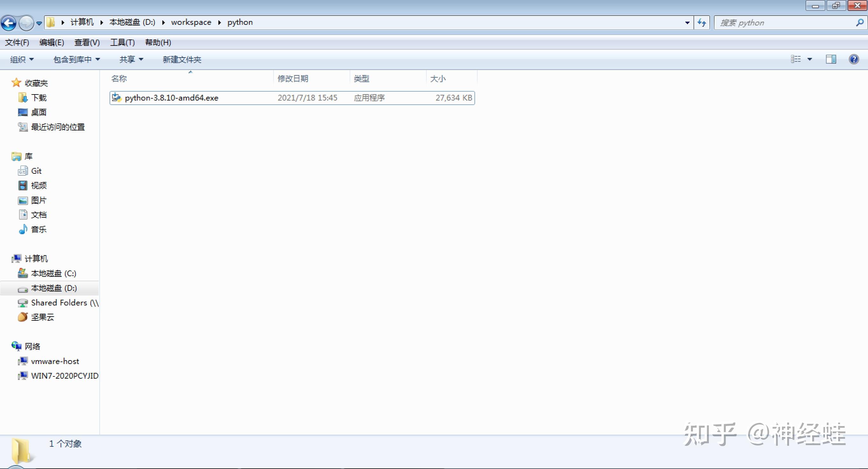This screenshot has height=469, width=868.
Task: Open the 坚果云 item under 计算机
Action: point(42,317)
